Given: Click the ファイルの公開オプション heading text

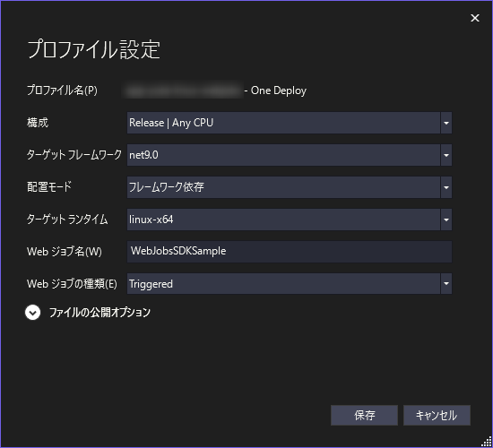Looking at the screenshot, I should tap(99, 313).
